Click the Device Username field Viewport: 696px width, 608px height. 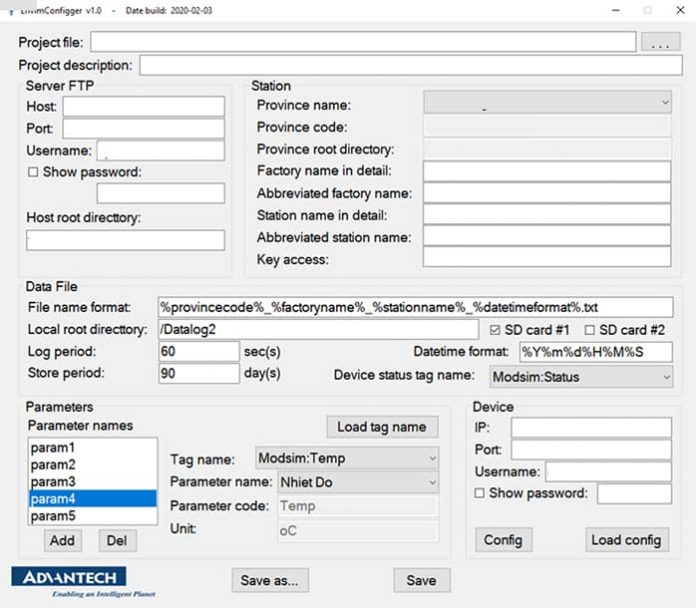pyautogui.click(x=609, y=472)
